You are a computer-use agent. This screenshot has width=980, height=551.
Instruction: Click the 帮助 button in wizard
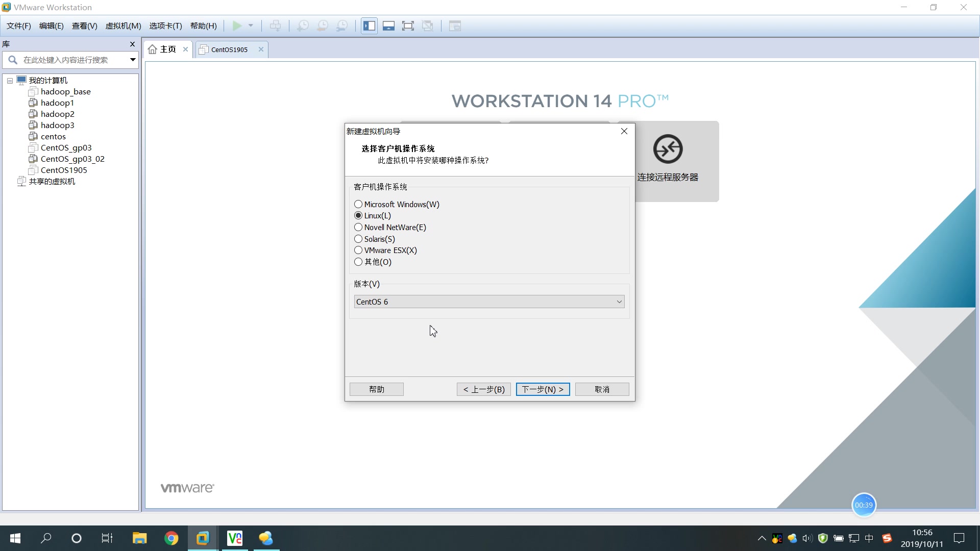tap(377, 389)
